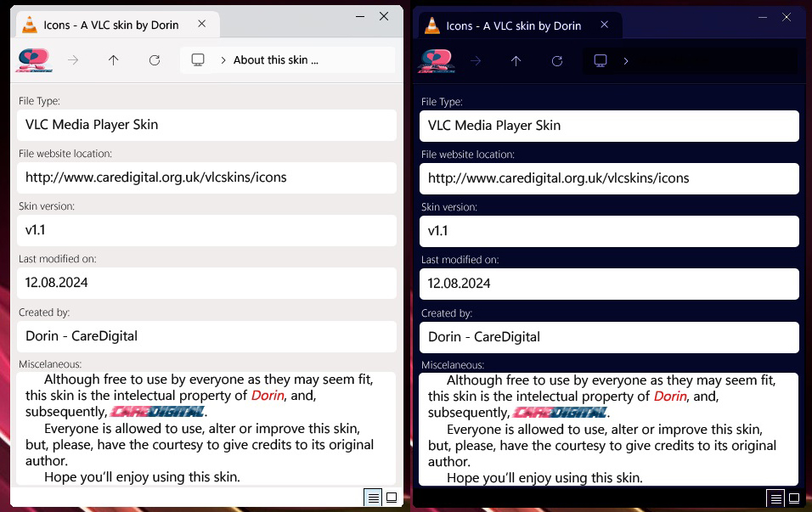
Task: Click the CareDigital logo in the dark window
Action: point(436,61)
